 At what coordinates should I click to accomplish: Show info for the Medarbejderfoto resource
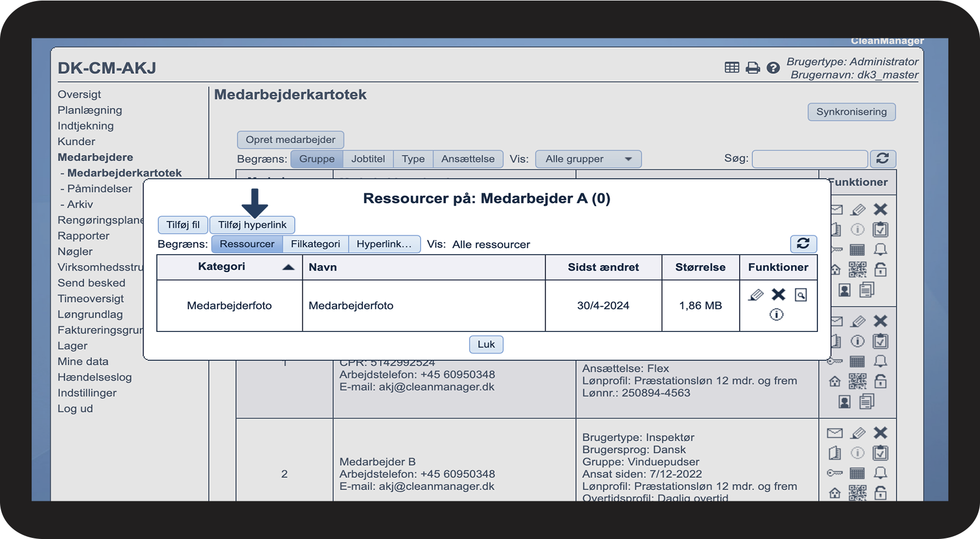click(x=776, y=315)
